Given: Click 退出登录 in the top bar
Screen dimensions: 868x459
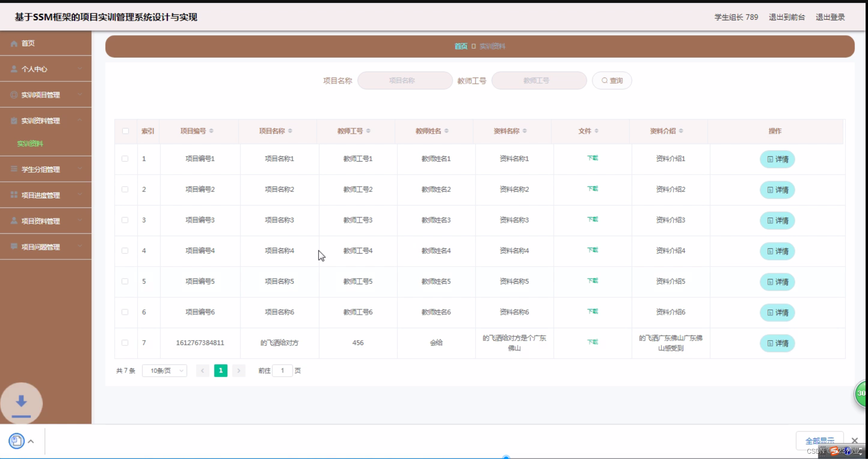Looking at the screenshot, I should point(830,17).
